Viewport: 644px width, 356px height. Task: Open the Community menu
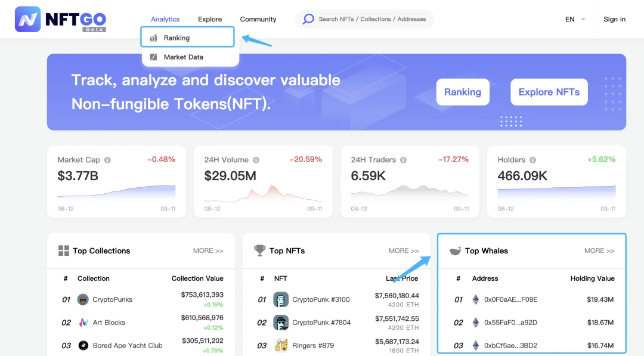[x=258, y=19]
